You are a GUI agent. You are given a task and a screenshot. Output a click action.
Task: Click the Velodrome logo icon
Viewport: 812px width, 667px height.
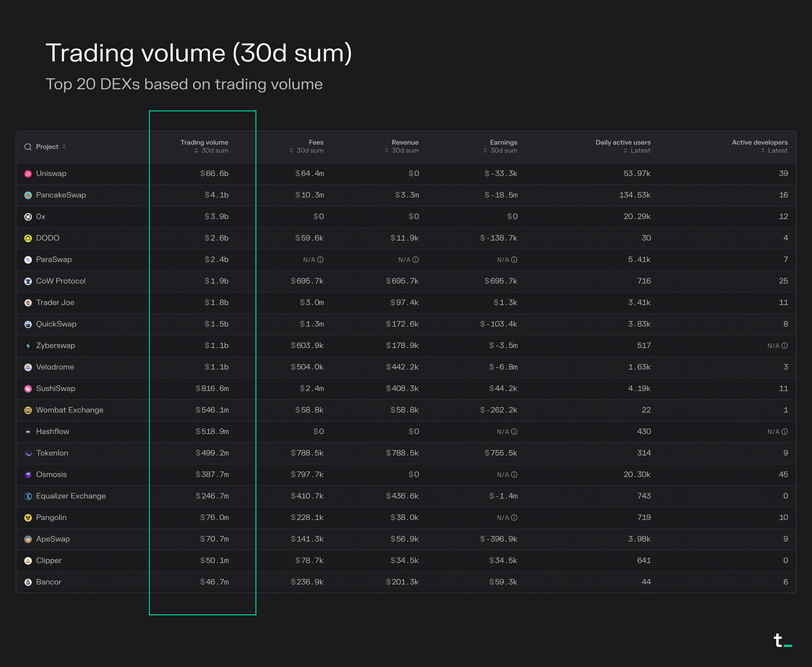click(x=28, y=367)
